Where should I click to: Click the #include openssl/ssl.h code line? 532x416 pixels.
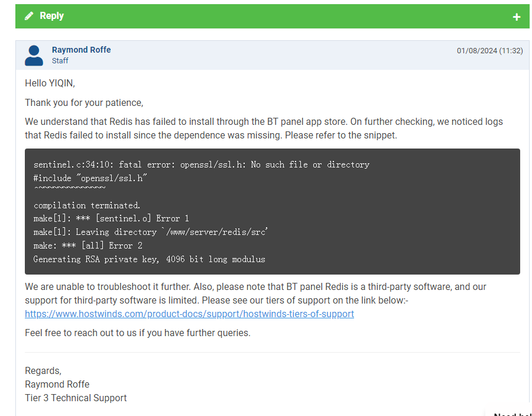(x=90, y=178)
